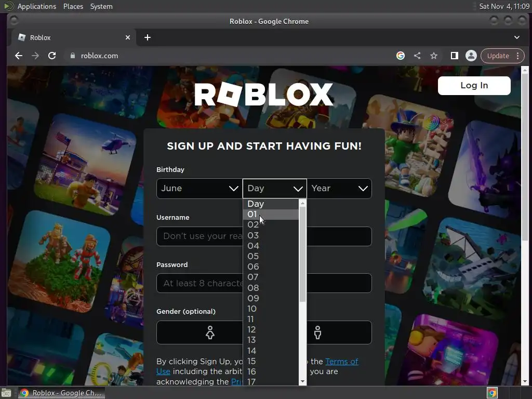Click the Username input field
Viewport: 532px width, 399px height.
pos(264,236)
